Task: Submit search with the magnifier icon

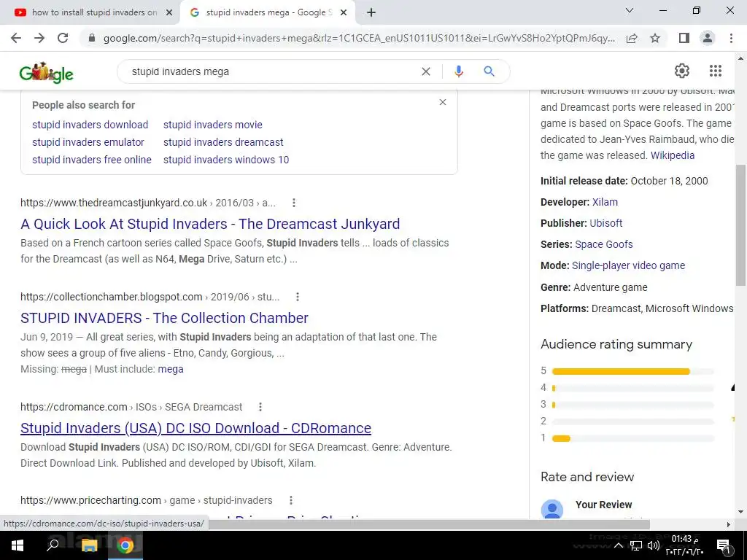Action: pyautogui.click(x=489, y=71)
